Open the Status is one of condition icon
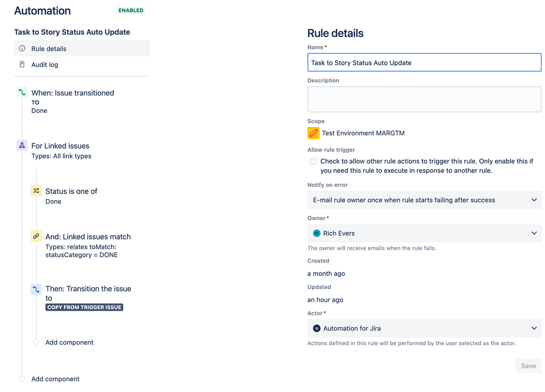Screen dimensions: 545x392 click(36, 191)
